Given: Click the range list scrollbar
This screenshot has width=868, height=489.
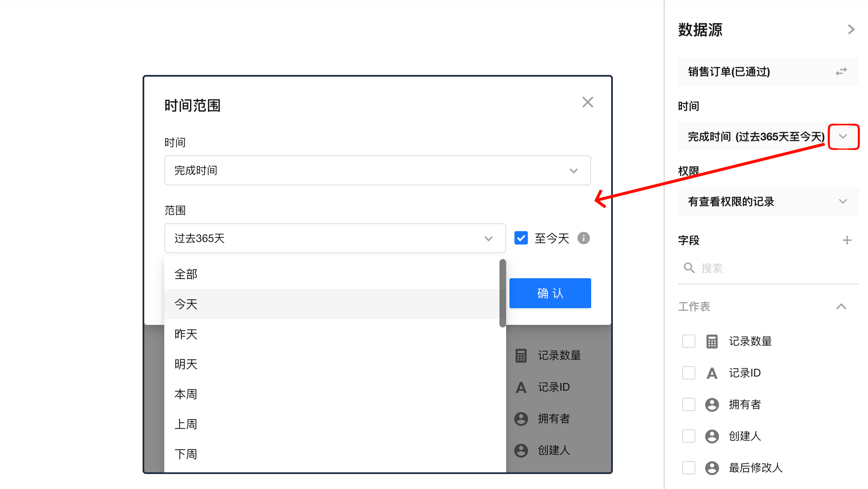Looking at the screenshot, I should 502,293.
